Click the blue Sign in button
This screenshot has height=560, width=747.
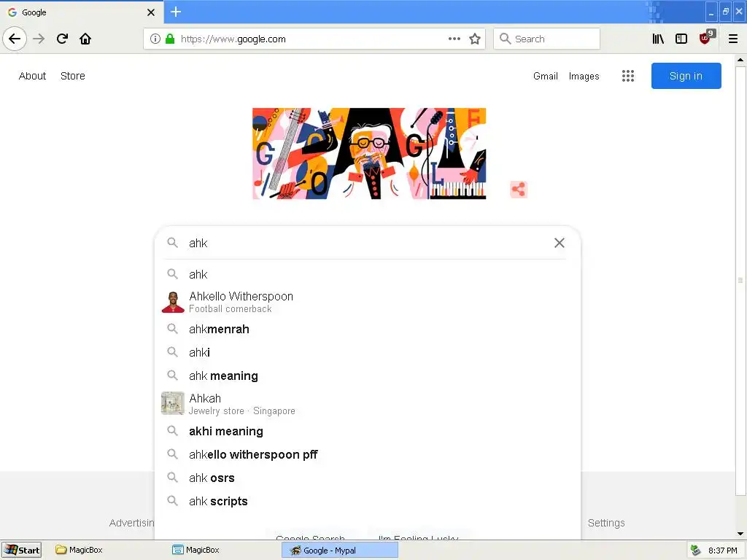coord(686,76)
